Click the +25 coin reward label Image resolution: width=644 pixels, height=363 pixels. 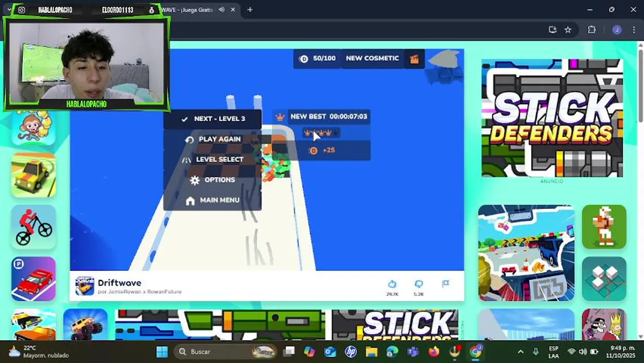tap(321, 150)
